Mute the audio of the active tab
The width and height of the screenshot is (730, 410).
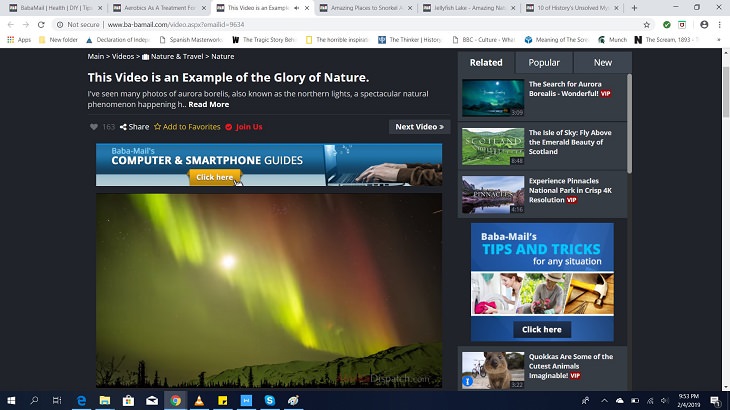coord(297,8)
